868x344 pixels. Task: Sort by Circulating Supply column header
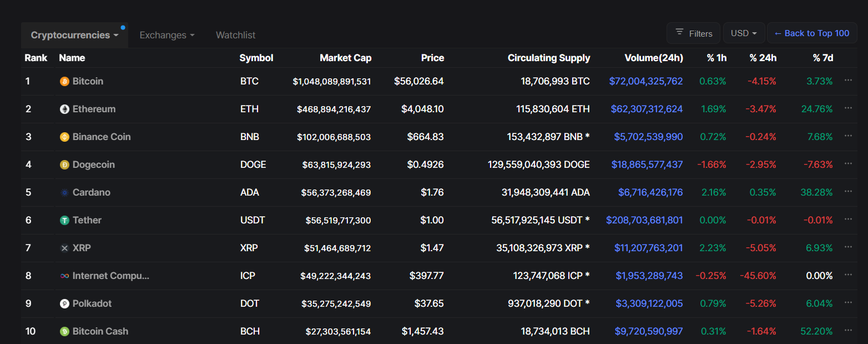click(549, 58)
